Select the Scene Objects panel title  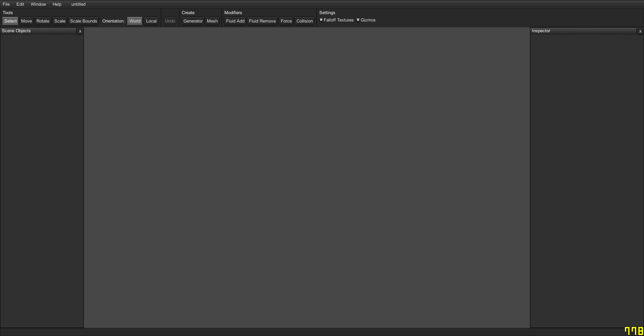[16, 31]
